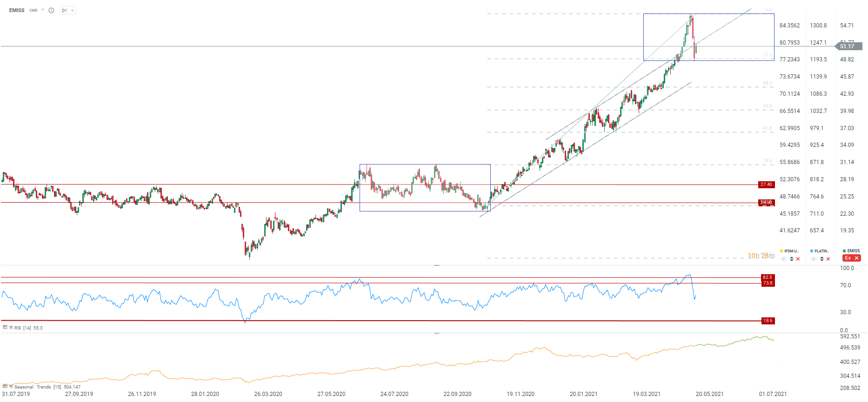Click the RSI 18.6 lower level label
The width and height of the screenshot is (868, 402).
[x=768, y=321]
